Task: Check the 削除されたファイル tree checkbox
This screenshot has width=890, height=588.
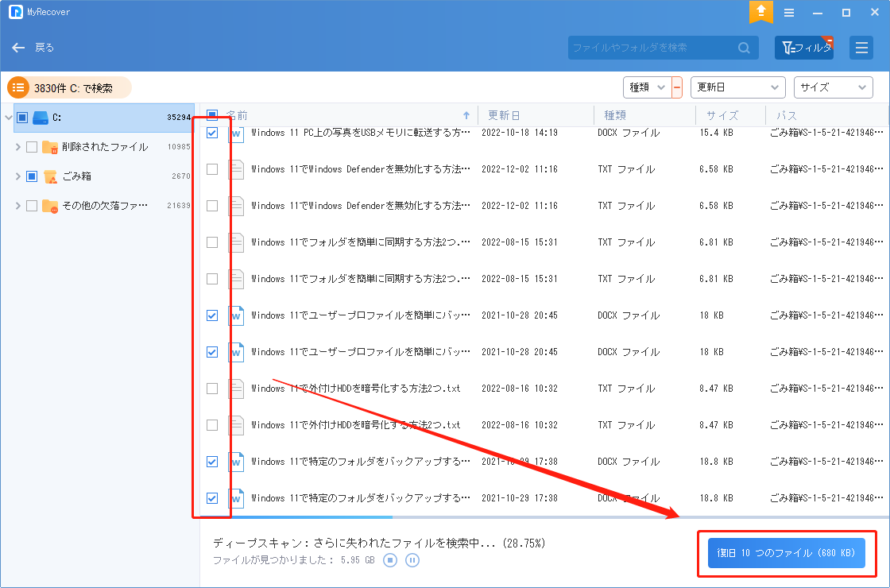Action: click(32, 147)
